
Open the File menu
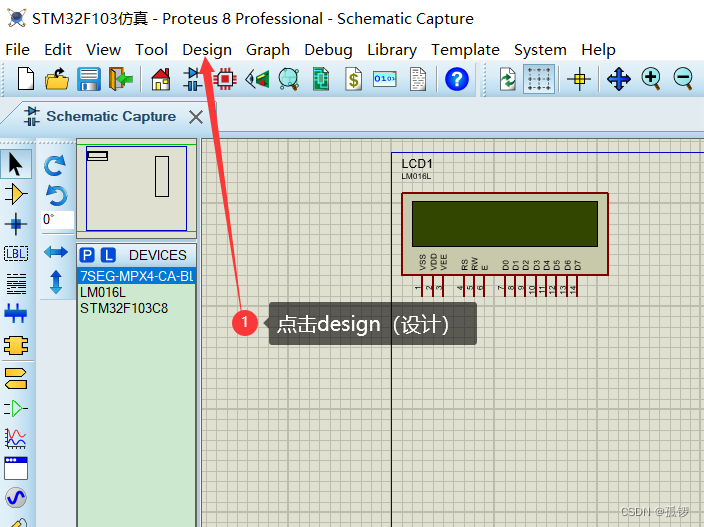pyautogui.click(x=18, y=50)
